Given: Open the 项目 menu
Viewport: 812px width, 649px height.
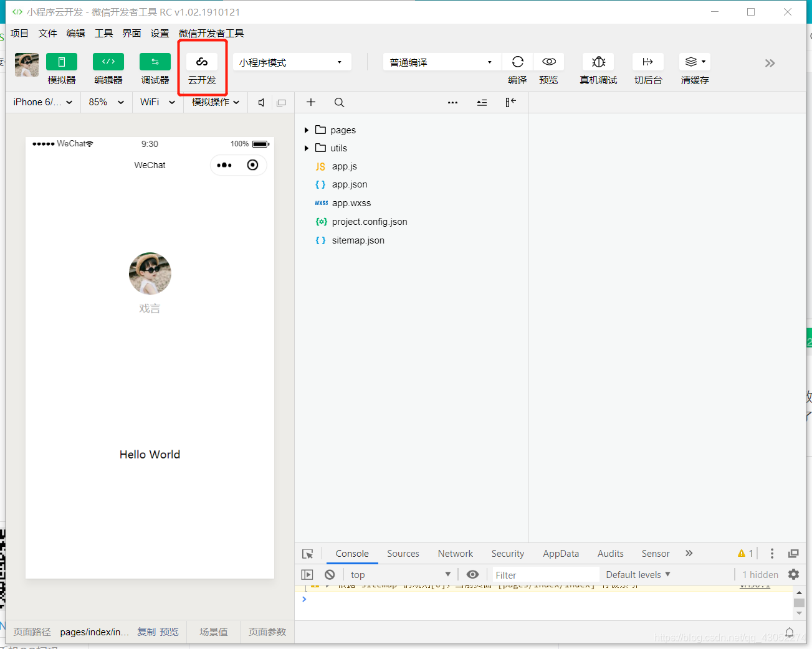Looking at the screenshot, I should pos(19,33).
